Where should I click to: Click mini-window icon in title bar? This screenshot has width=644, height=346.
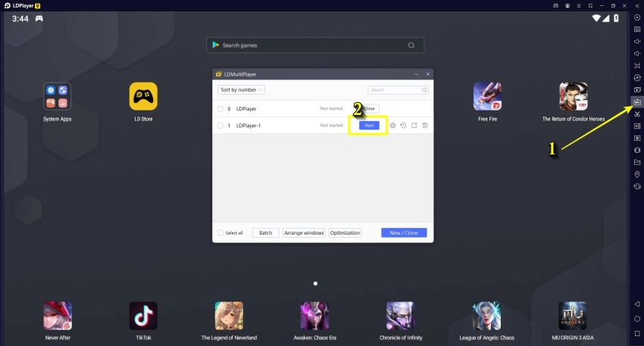[590, 6]
